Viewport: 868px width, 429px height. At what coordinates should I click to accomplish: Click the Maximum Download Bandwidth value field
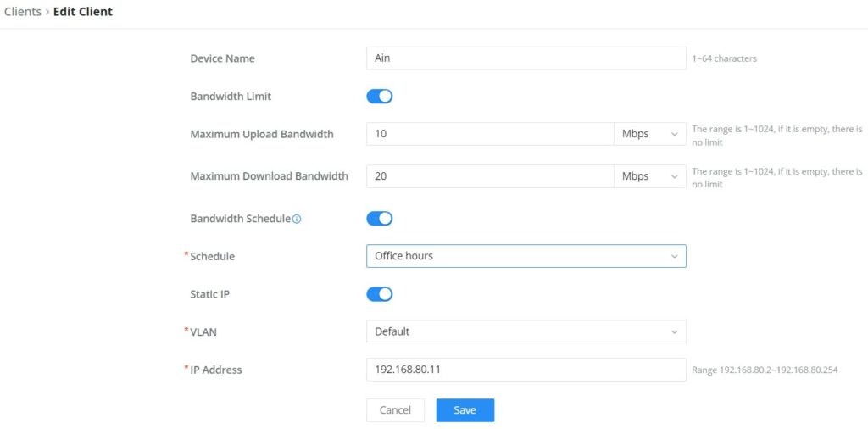[x=490, y=176]
